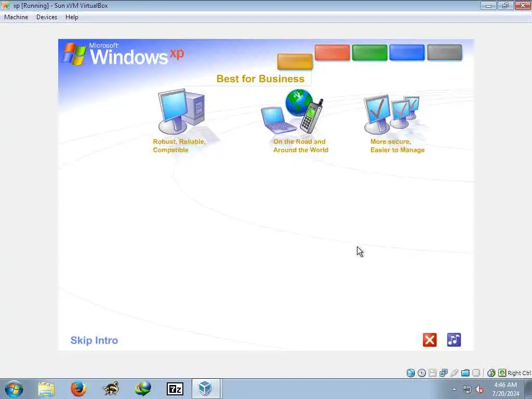Viewport: 532px width, 399px height.
Task: Select the red tour section tab
Action: 332,52
